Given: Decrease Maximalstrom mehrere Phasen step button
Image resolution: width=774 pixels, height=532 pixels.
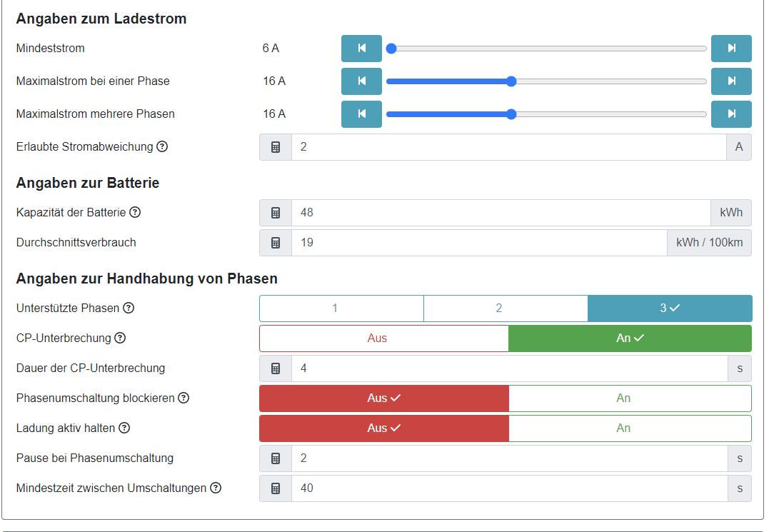Looking at the screenshot, I should point(361,114).
